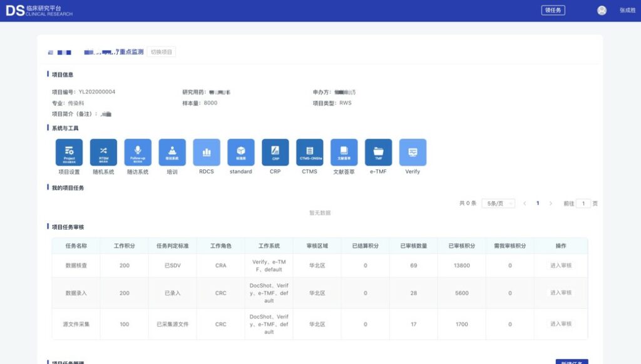The image size is (641, 364).
Task: Select the standard library cube icon
Action: tap(241, 153)
